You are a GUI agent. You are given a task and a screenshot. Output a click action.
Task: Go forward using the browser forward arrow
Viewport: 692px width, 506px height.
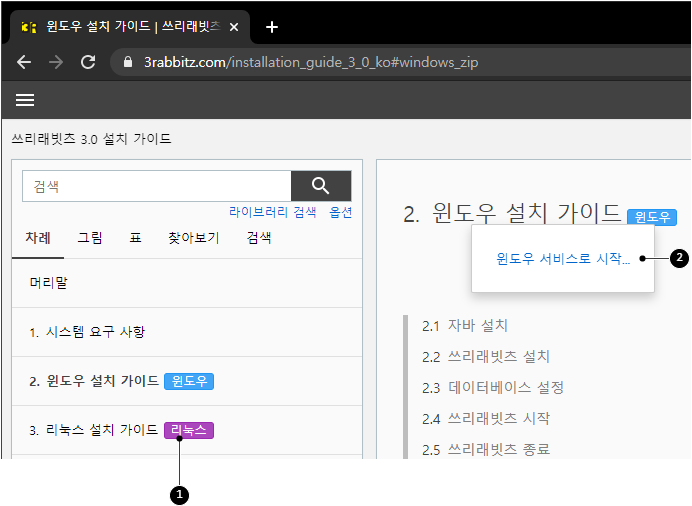(56, 62)
